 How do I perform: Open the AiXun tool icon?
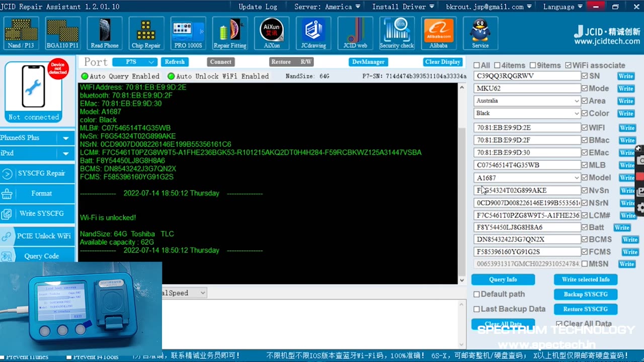click(x=272, y=33)
